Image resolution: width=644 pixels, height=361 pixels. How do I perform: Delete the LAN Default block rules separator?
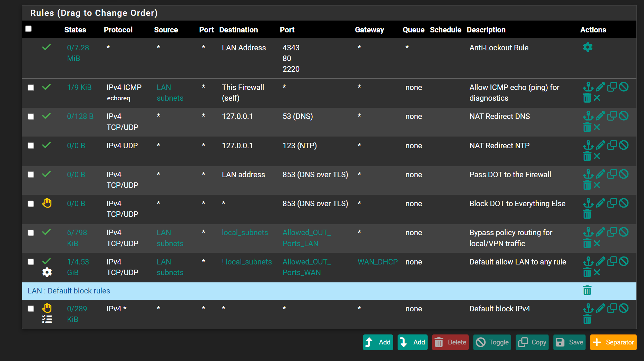587,291
